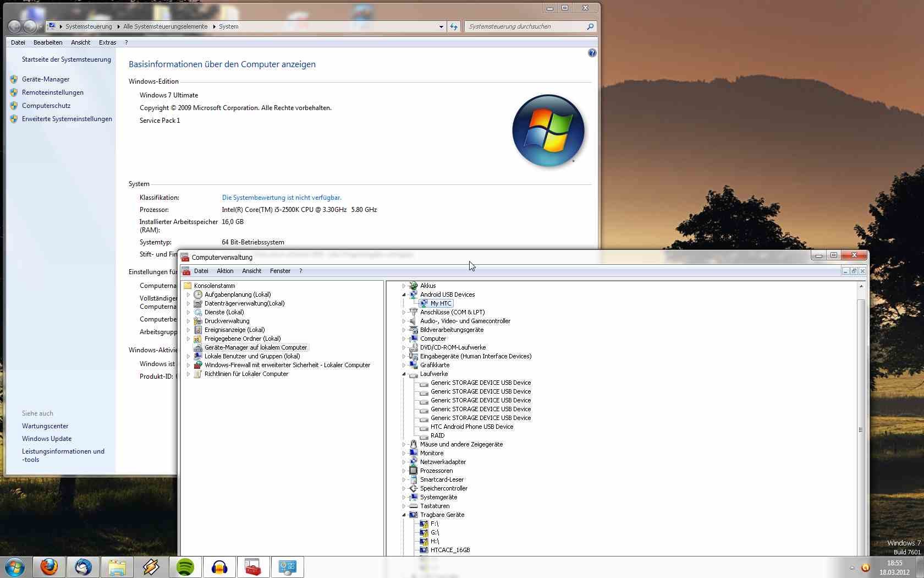Screen dimensions: 924x578
Task: Collapse Tragbare Geräte node
Action: pyautogui.click(x=404, y=515)
